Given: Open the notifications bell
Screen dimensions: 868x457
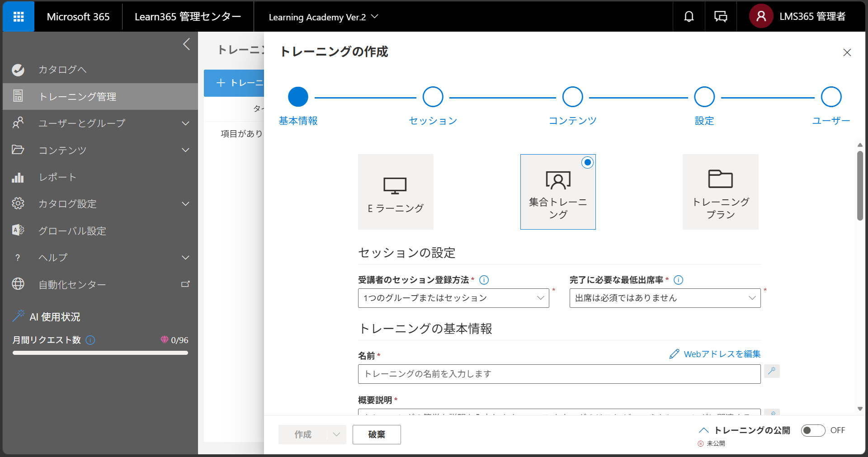Looking at the screenshot, I should coord(689,17).
